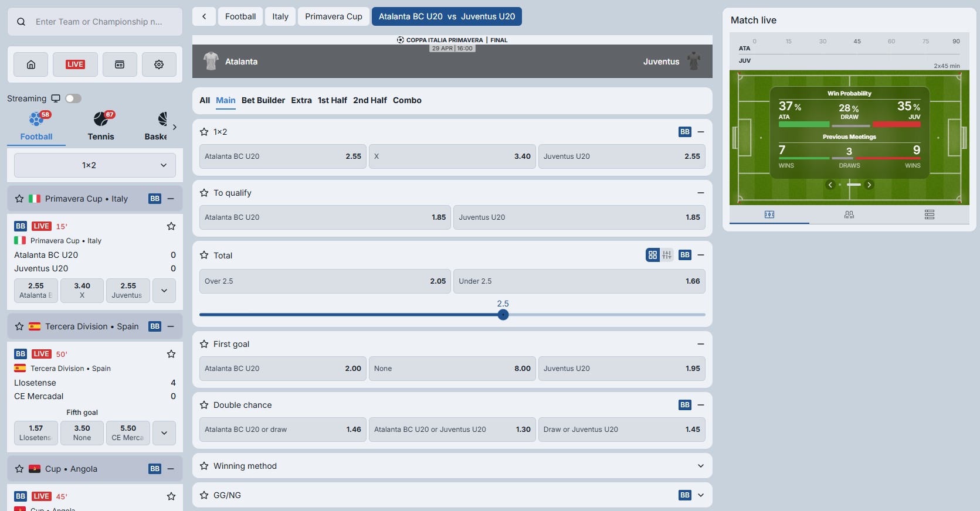Go back with the left chevron button
Screen dimensions: 980x511
tap(204, 16)
